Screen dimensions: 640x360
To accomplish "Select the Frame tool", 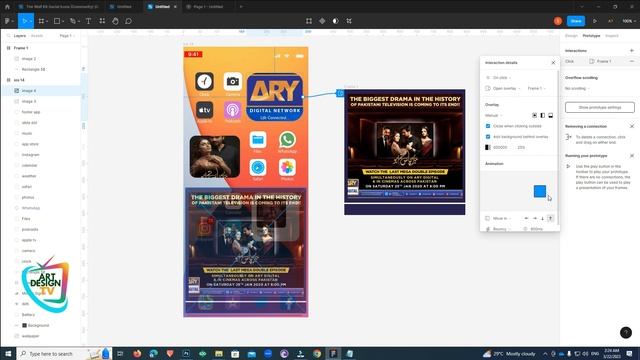I will pos(42,21).
